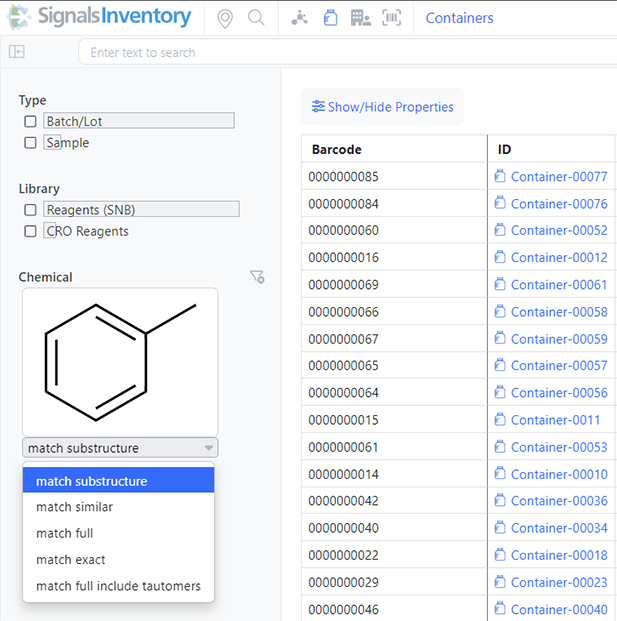This screenshot has width=617, height=621.
Task: Select the containers bottle icon
Action: click(330, 18)
